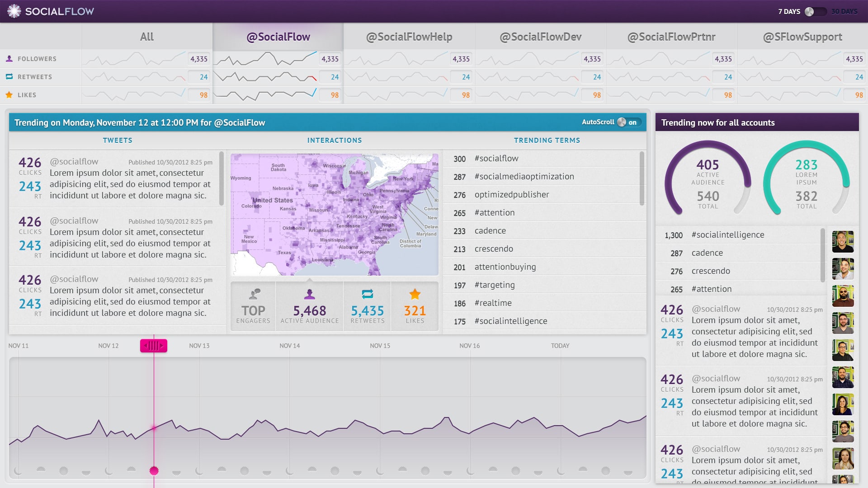Switch to the @SFlowSupport tab
This screenshot has height=488, width=868.
[x=802, y=37]
